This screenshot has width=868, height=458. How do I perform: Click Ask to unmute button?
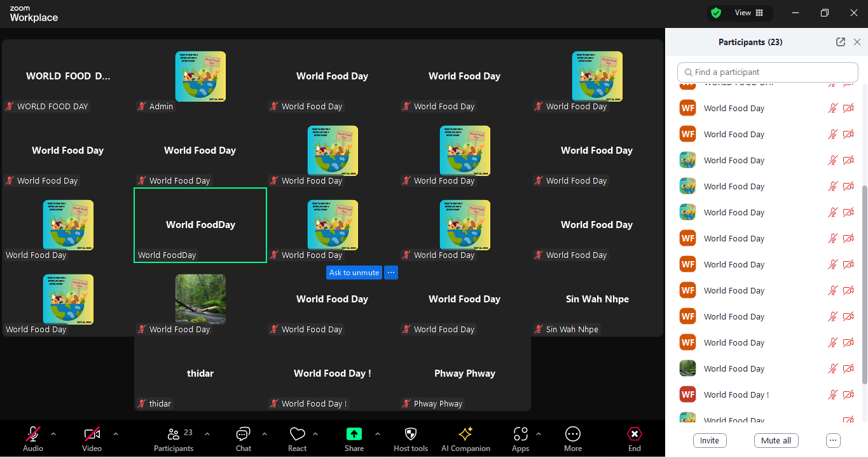pyautogui.click(x=354, y=273)
